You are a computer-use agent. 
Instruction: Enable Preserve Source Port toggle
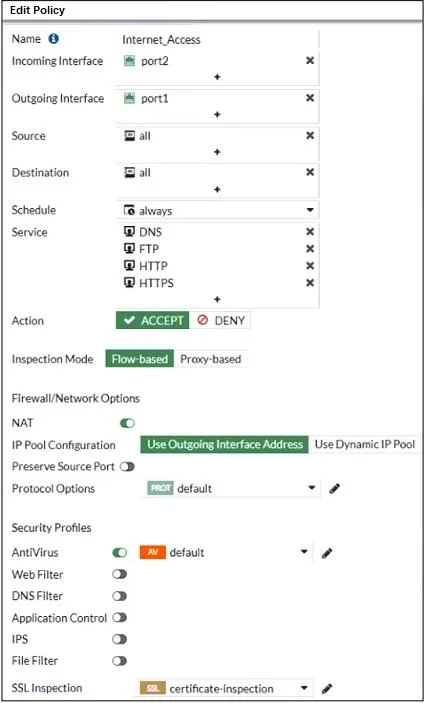[x=127, y=467]
